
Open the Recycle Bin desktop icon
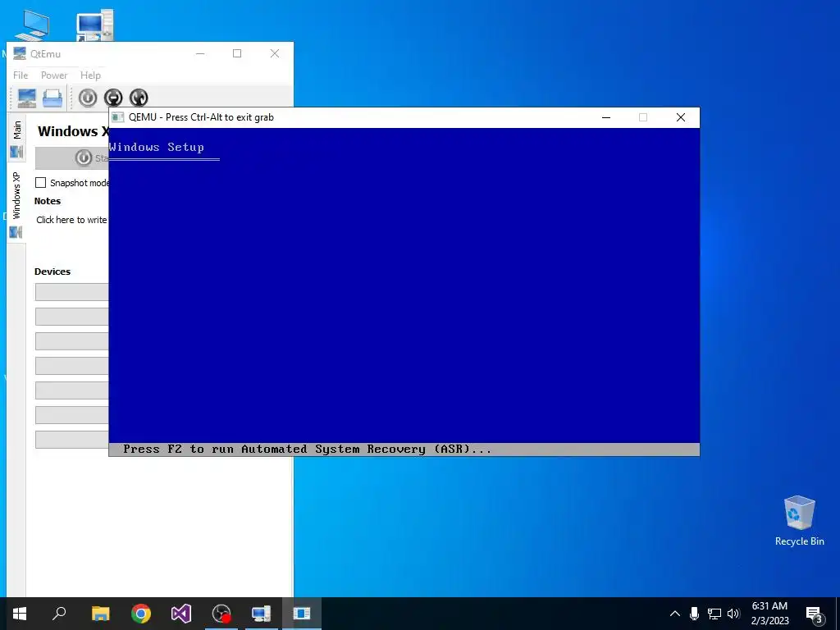click(x=799, y=521)
